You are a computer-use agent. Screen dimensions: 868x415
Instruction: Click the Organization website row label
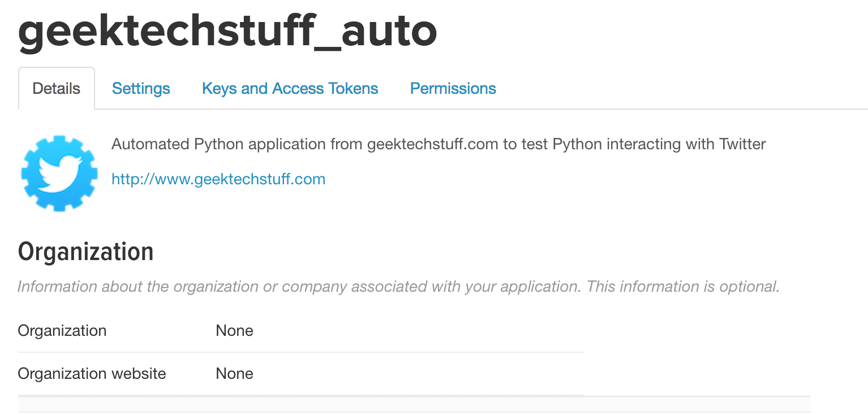pos(92,373)
